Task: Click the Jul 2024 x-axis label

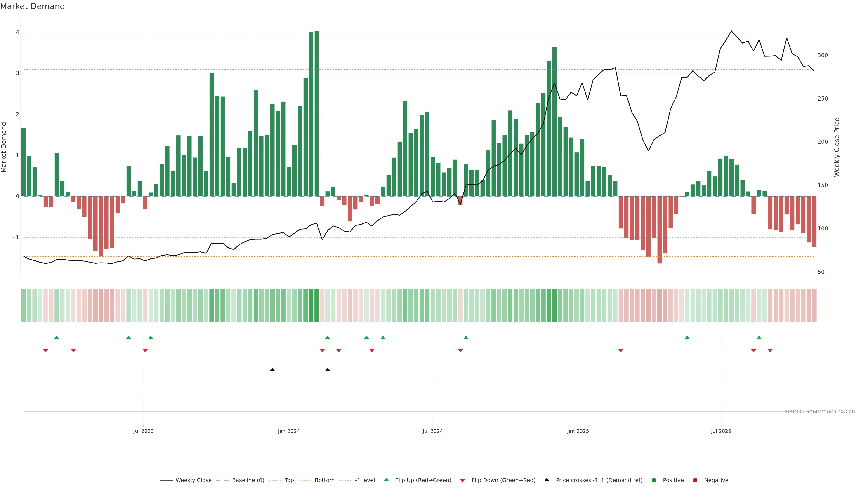Action: coord(432,431)
